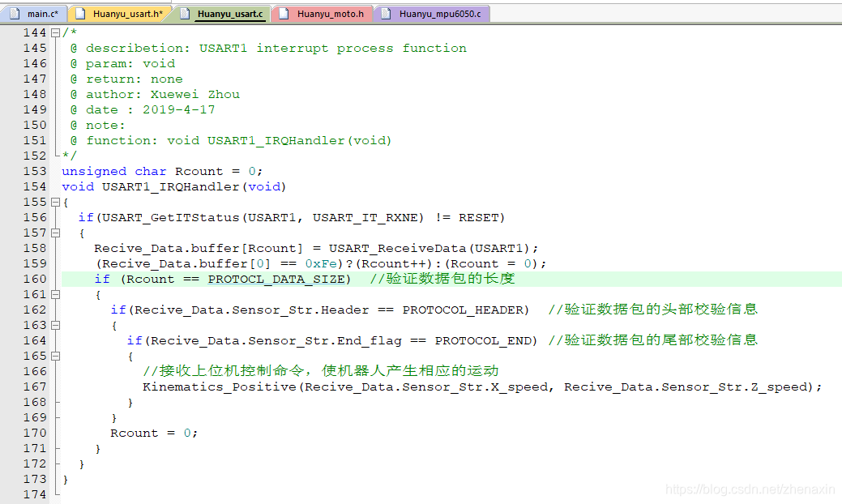
Task: Switch to the Huanyu_moto.h tab
Action: pyautogui.click(x=323, y=14)
